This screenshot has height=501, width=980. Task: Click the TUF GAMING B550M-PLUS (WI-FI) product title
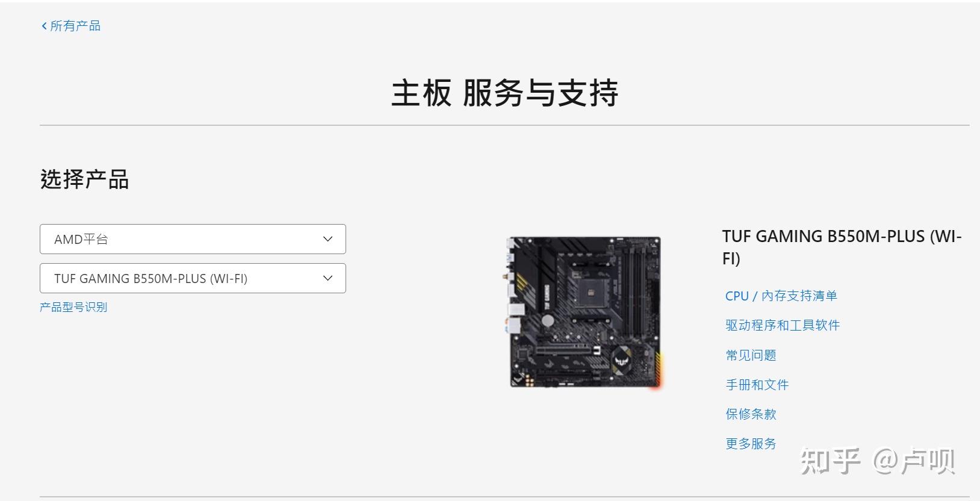click(x=842, y=247)
